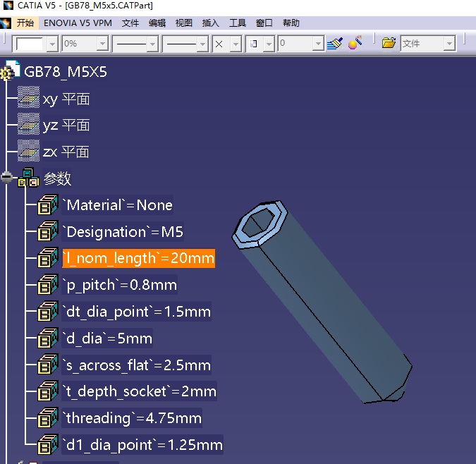Open the 编辑 menu
The image size is (476, 464).
(x=157, y=23)
